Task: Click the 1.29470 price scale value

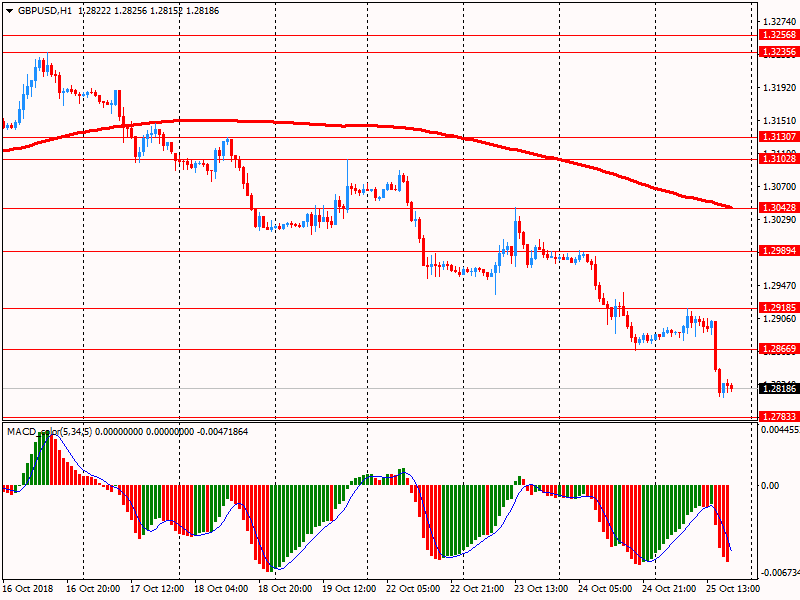Action: point(779,286)
